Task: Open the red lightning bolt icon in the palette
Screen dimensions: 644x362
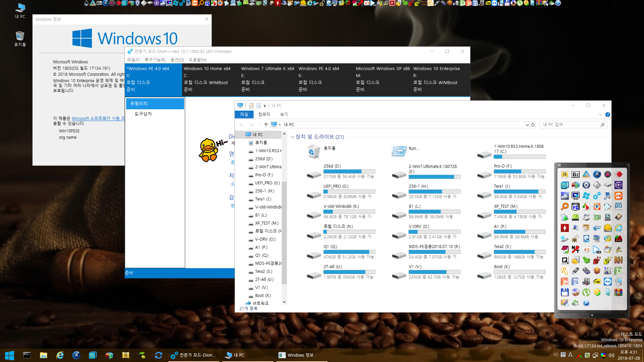Action: pyautogui.click(x=565, y=228)
